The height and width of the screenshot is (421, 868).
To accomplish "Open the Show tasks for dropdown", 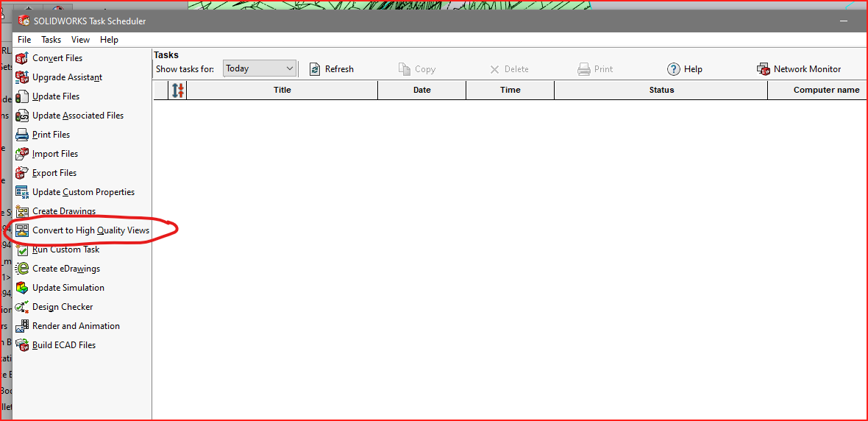I will point(260,68).
